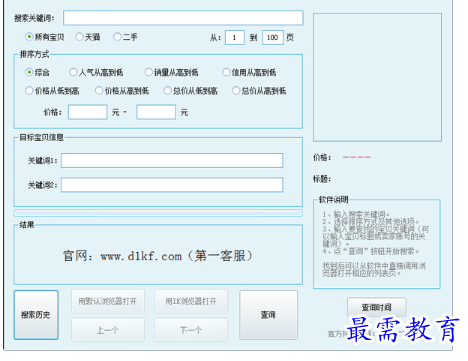Viewport: 468px width, 361px height.
Task: Start search with 查询 button
Action: (268, 315)
